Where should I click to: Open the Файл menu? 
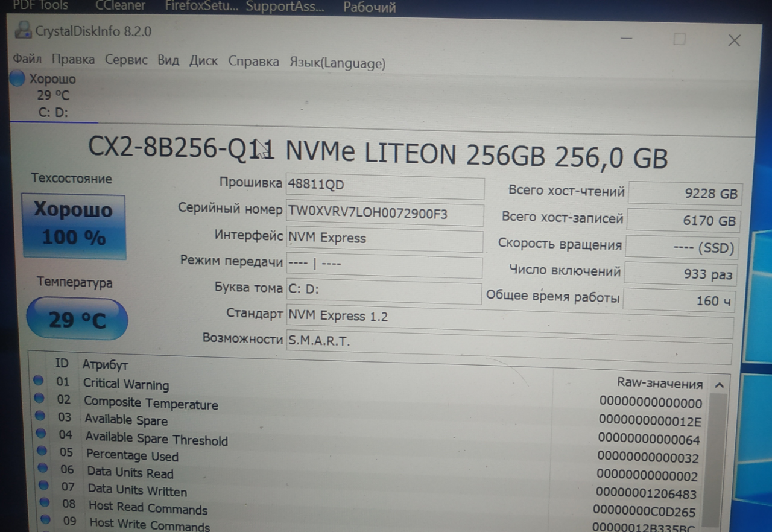point(27,60)
